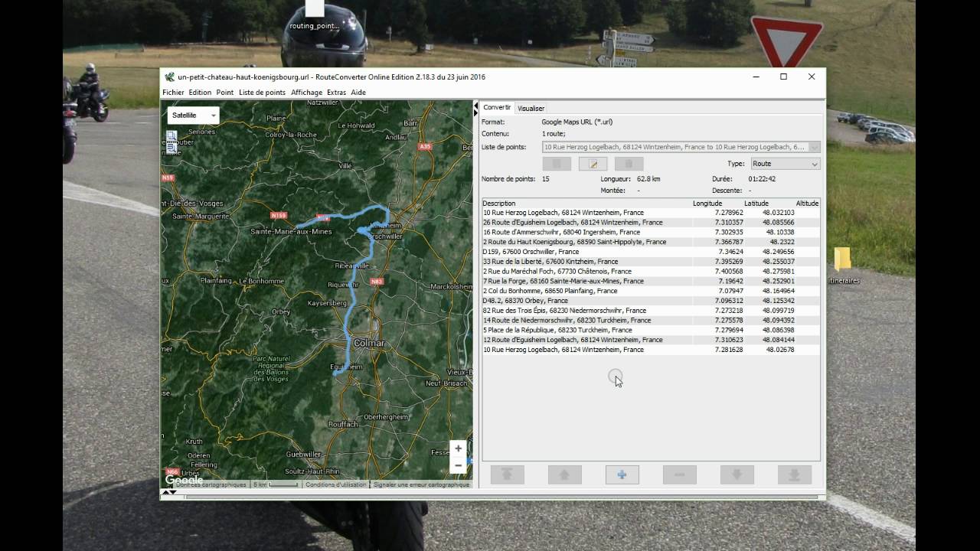Select row 2 Route du Haut Koenigsbourg
This screenshot has width=980, height=551.
coord(651,242)
